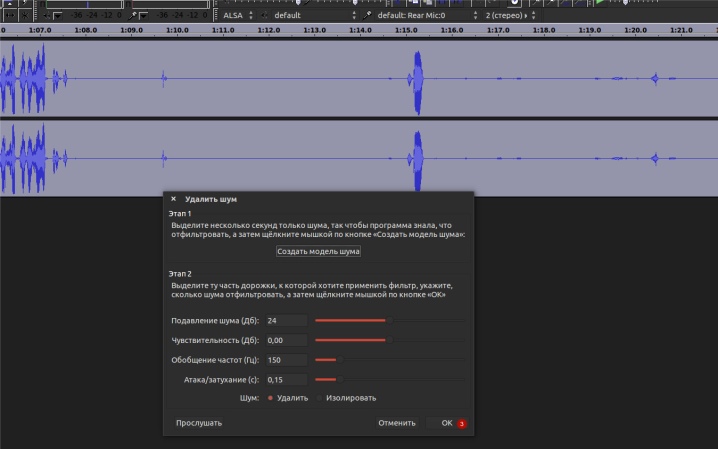Click the Прослушать preview button
The height and width of the screenshot is (449, 718).
[199, 423]
